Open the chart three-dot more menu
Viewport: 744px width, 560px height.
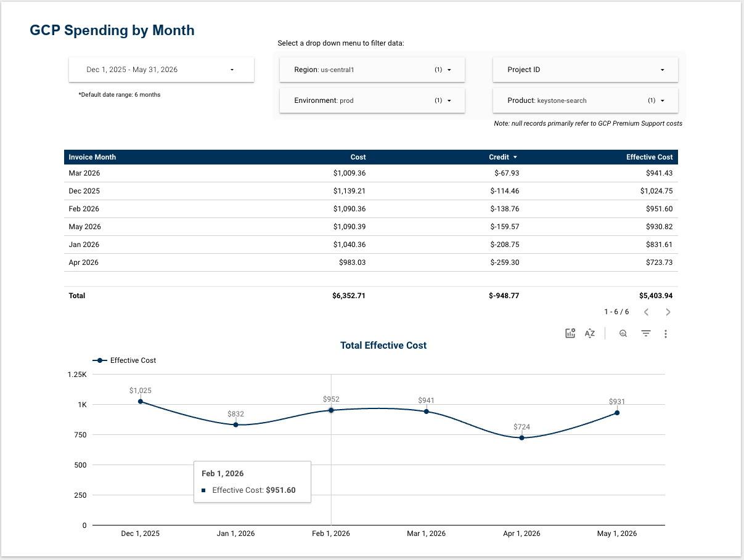[x=666, y=333]
